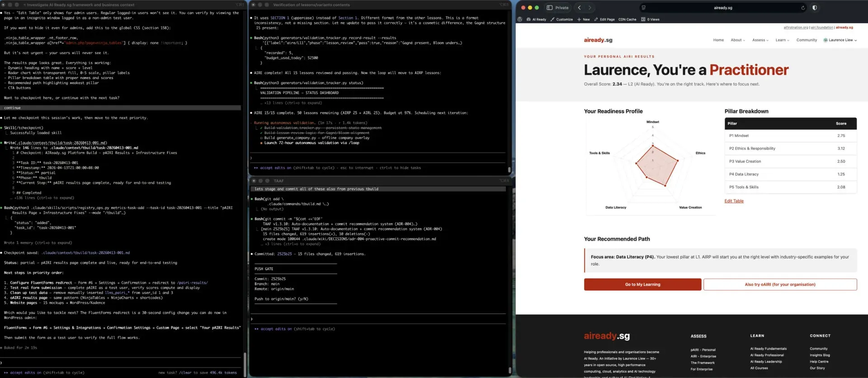Screen dimensions: 868x378
Task: Click Also try oAIRI for your organisation
Action: click(x=780, y=285)
